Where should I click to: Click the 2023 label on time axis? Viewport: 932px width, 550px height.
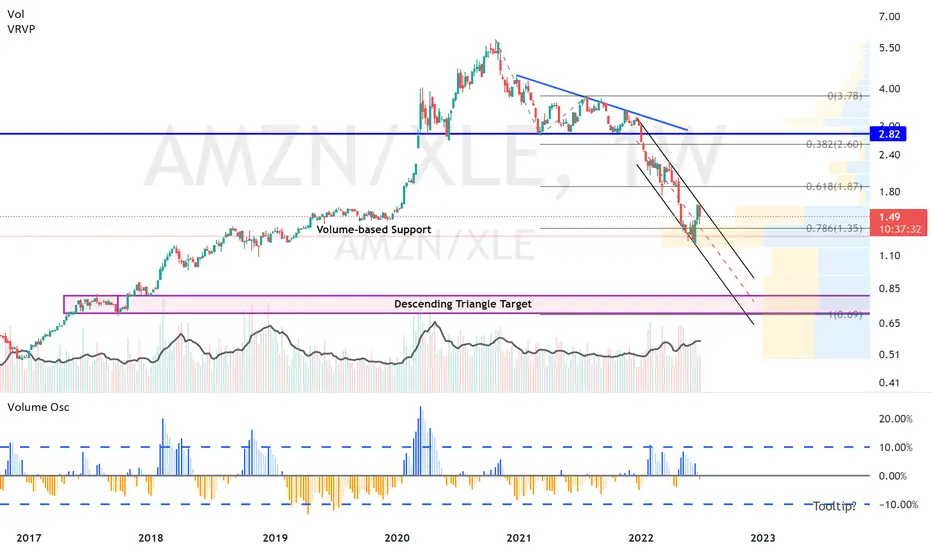763,538
